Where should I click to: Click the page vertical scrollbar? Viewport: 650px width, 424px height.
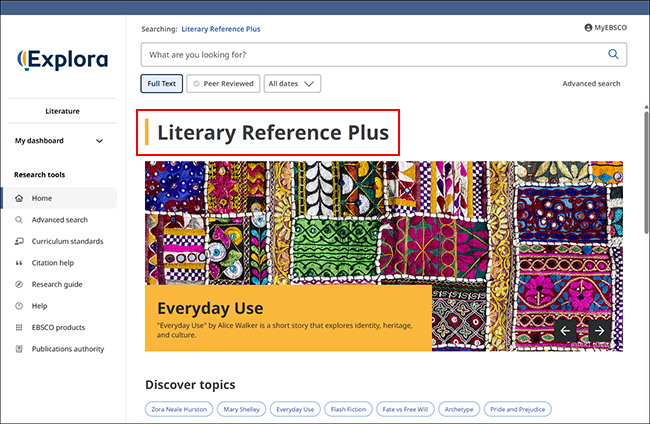(x=646, y=170)
